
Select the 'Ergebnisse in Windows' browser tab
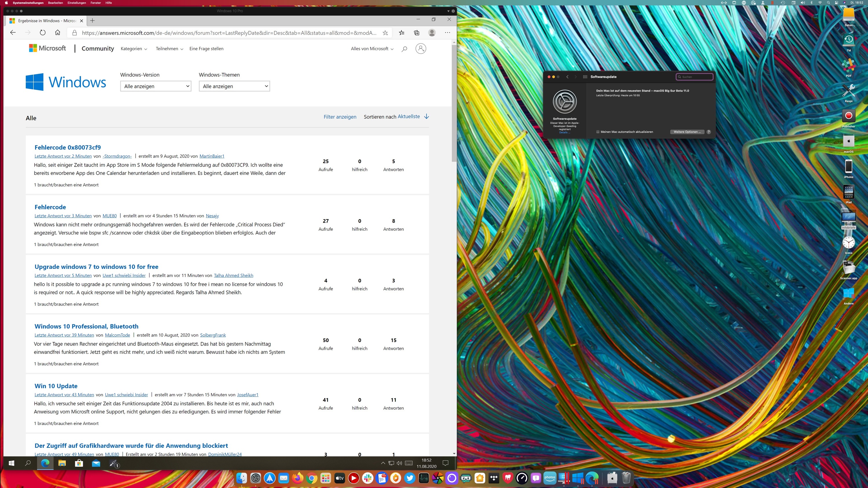click(x=46, y=21)
